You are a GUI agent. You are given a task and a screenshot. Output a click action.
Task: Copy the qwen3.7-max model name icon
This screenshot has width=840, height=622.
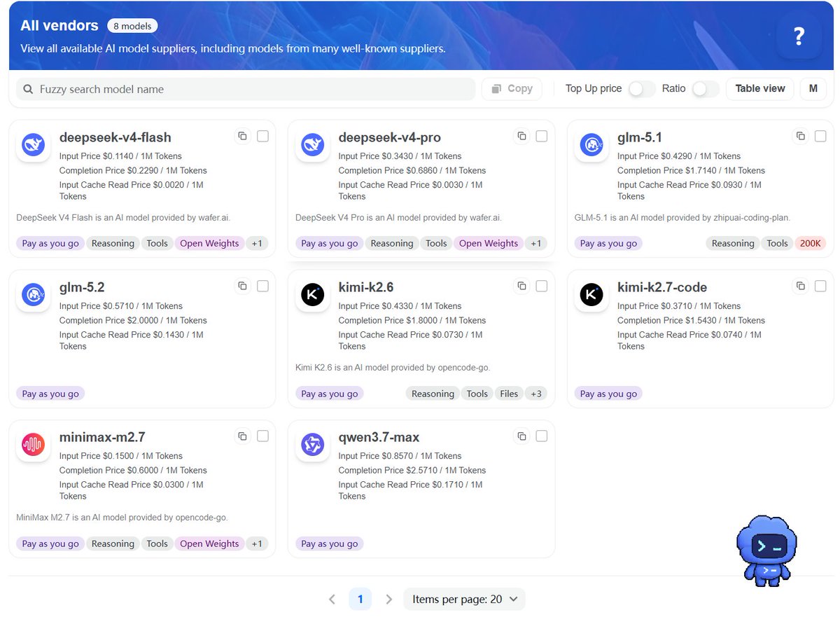(521, 436)
